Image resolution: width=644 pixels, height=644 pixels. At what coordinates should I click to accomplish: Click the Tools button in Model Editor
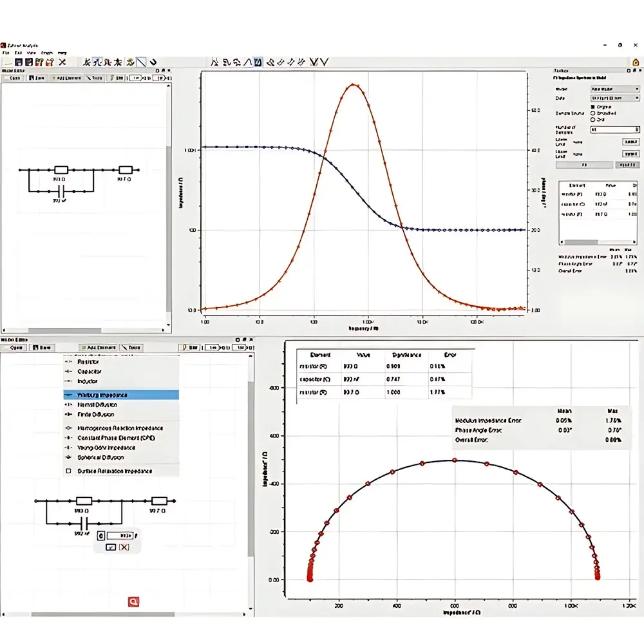pyautogui.click(x=95, y=77)
